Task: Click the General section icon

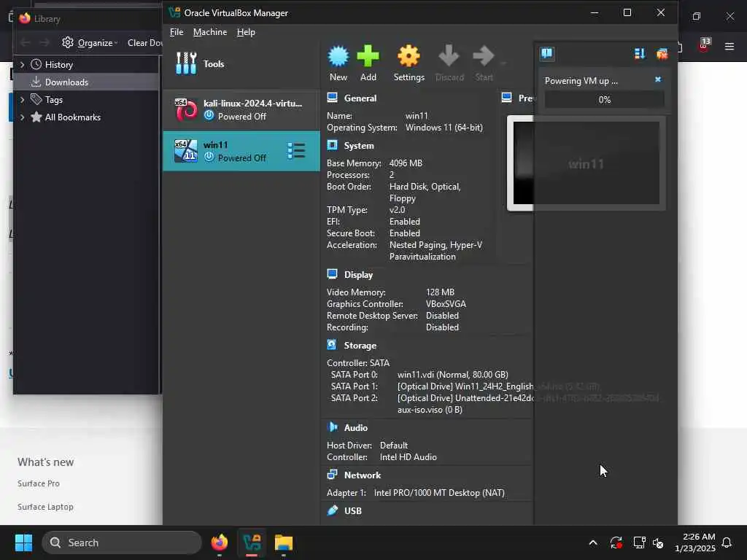Action: point(332,98)
